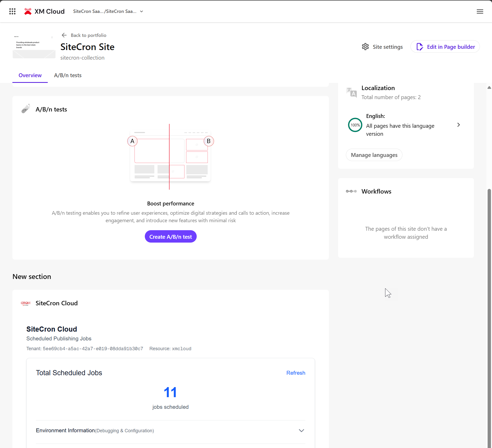Screen dimensions: 492x448
Task: Click the XM Cloud logo
Action: point(28,11)
